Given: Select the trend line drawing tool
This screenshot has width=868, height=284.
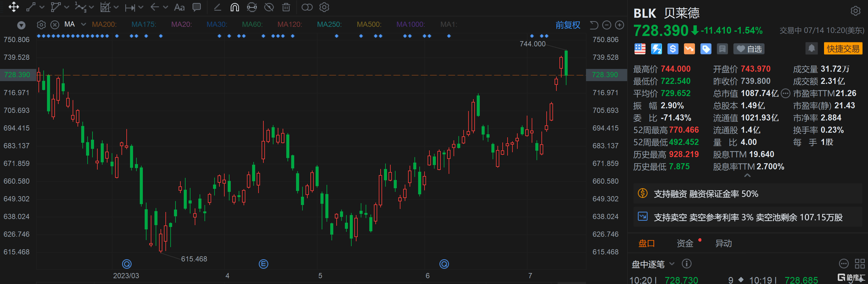Looking at the screenshot, I should pos(31,7).
